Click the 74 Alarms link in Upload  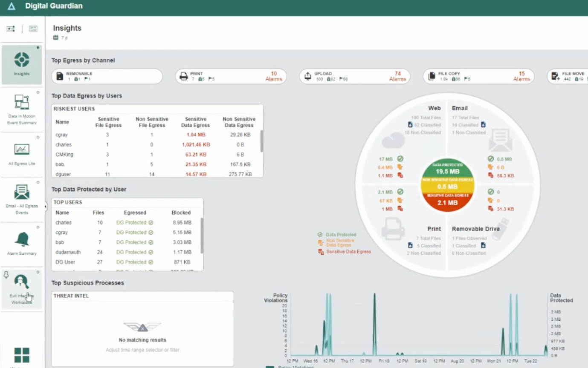[x=397, y=76]
